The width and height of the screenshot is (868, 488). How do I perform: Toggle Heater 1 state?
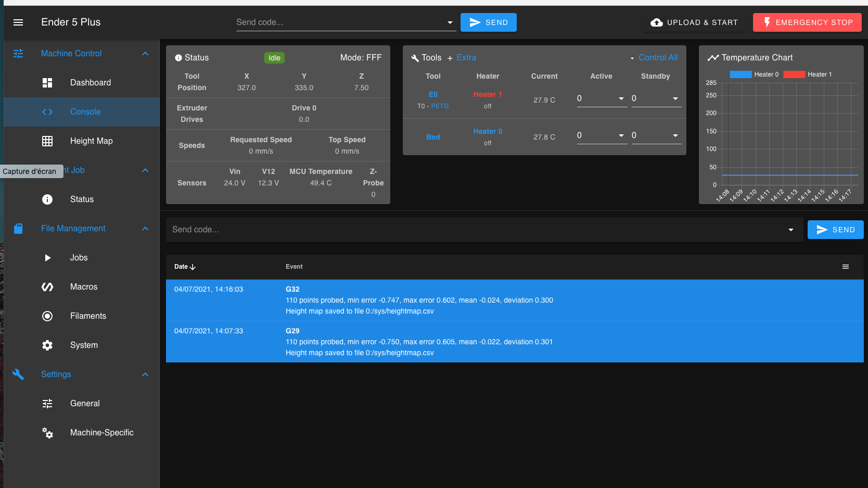click(x=488, y=94)
